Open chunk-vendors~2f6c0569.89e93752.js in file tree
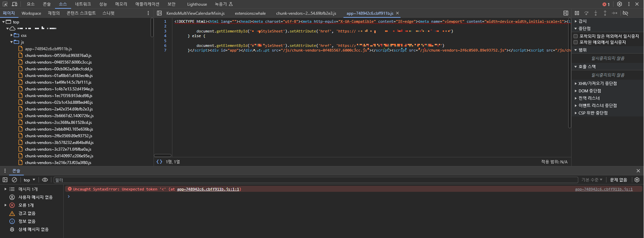Viewport: 644px width, 238px height. 58,136
